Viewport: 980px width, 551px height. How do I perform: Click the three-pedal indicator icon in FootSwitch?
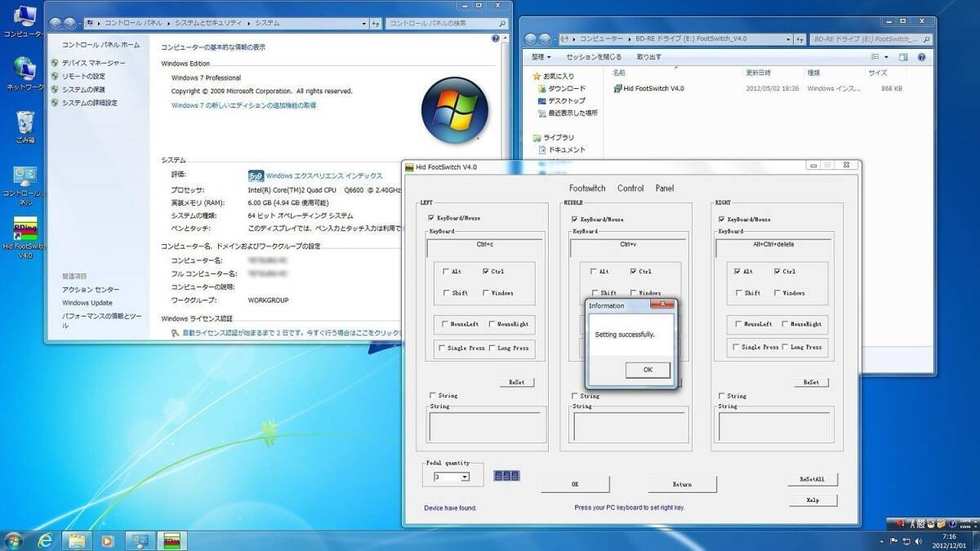506,475
